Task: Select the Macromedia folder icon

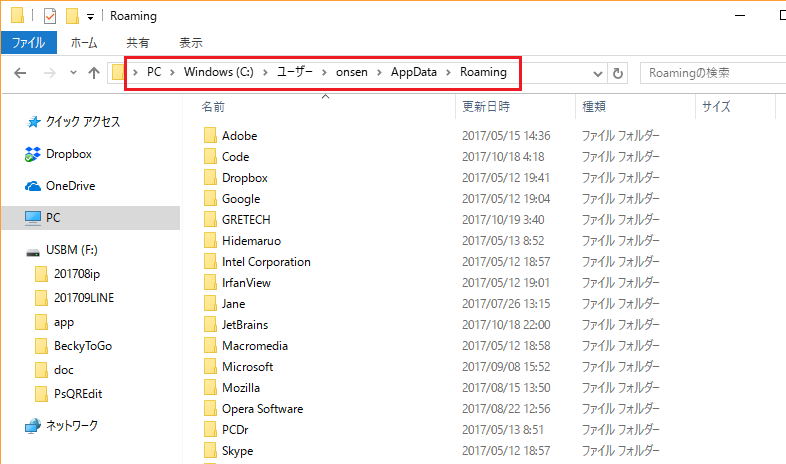Action: pyautogui.click(x=210, y=346)
